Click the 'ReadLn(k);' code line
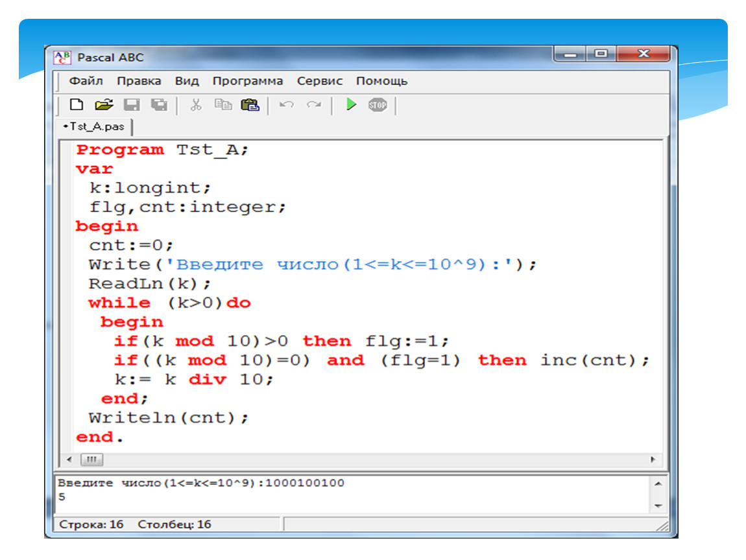 (x=149, y=284)
